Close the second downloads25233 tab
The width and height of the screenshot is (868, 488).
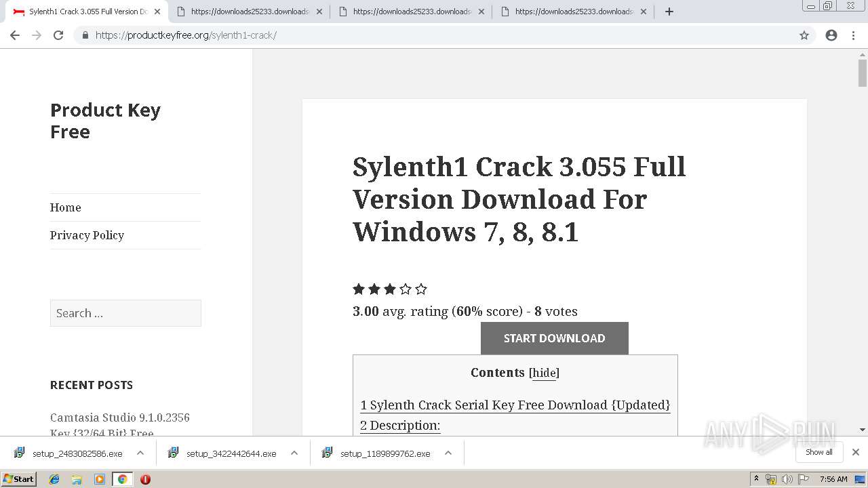click(319, 12)
